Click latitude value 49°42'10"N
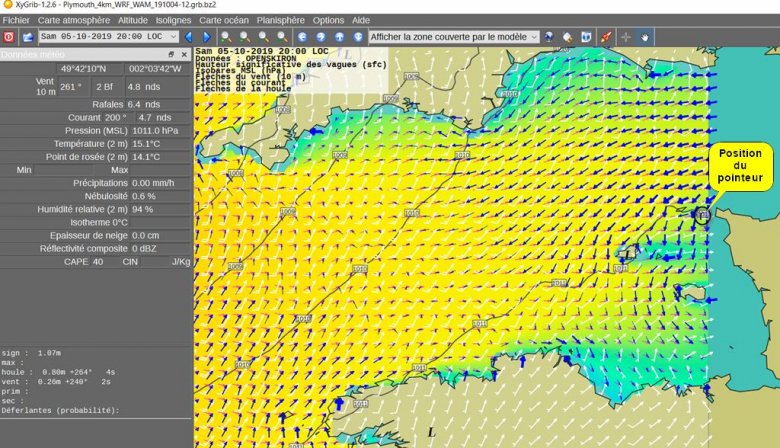The image size is (780, 448). 84,69
